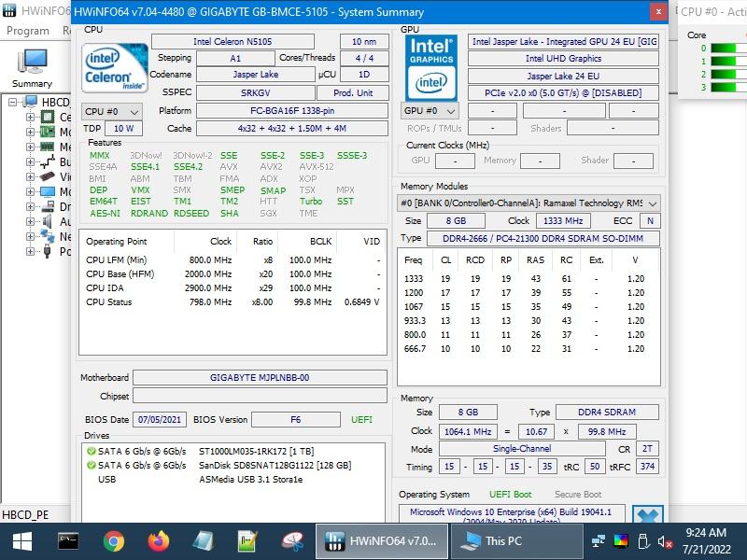747x560 pixels.
Task: Expand the Bus tree node
Action: pos(30,161)
